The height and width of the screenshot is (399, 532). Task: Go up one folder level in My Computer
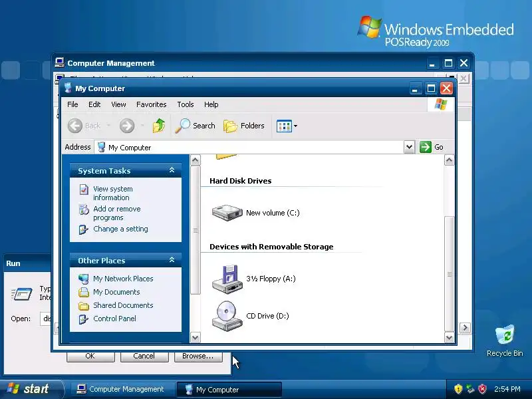coord(159,126)
